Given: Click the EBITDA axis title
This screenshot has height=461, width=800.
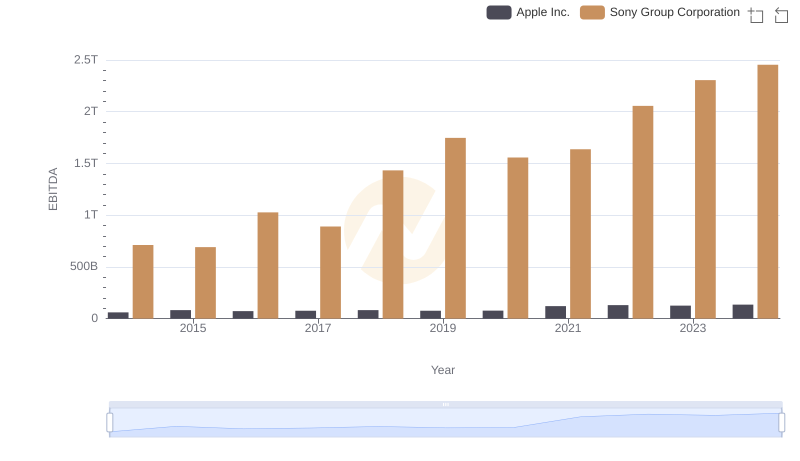Looking at the screenshot, I should 53,189.
